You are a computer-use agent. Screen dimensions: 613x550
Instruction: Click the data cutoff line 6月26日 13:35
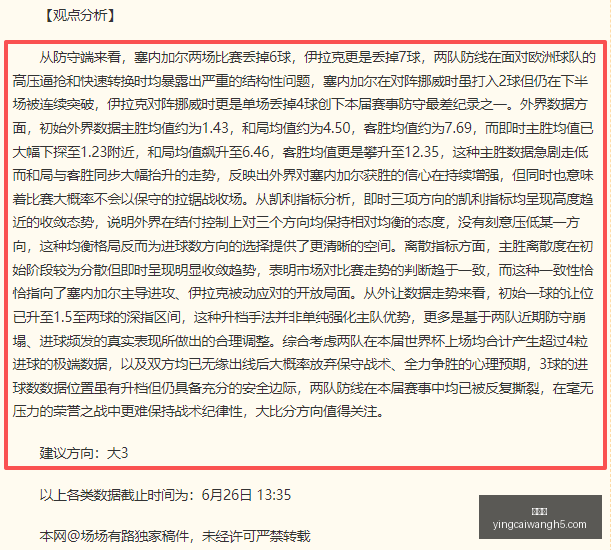tap(165, 495)
